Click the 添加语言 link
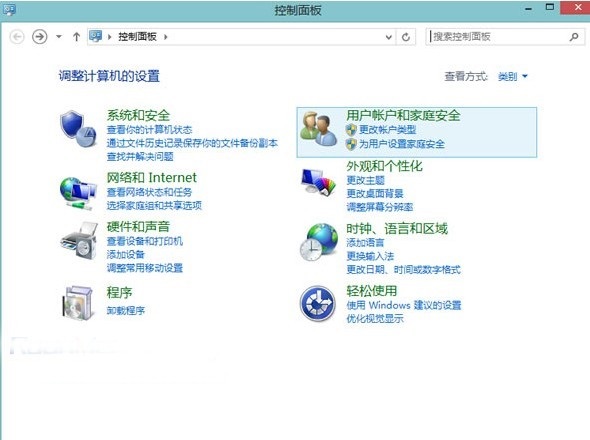Viewport: 590px width, 440px height. [x=365, y=243]
